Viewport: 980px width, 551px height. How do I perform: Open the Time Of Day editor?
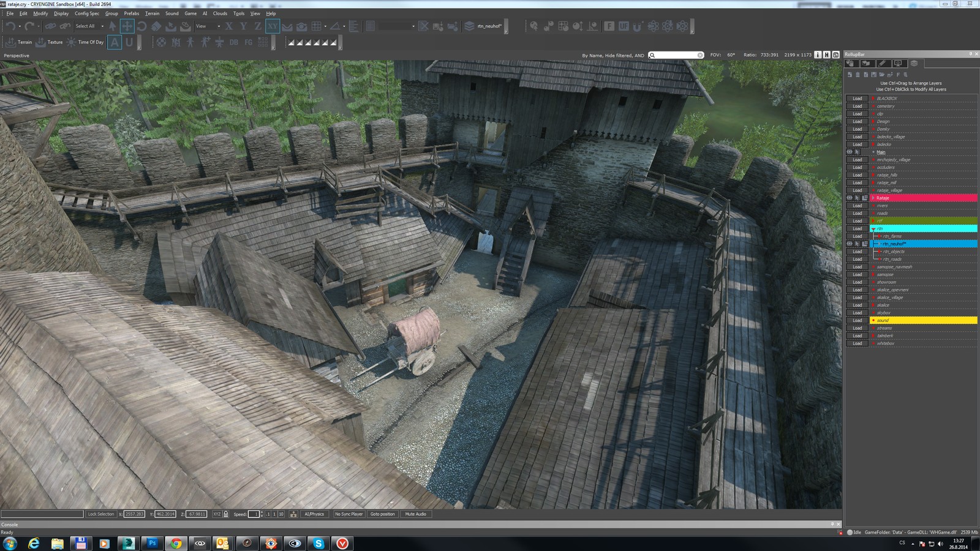pyautogui.click(x=86, y=42)
